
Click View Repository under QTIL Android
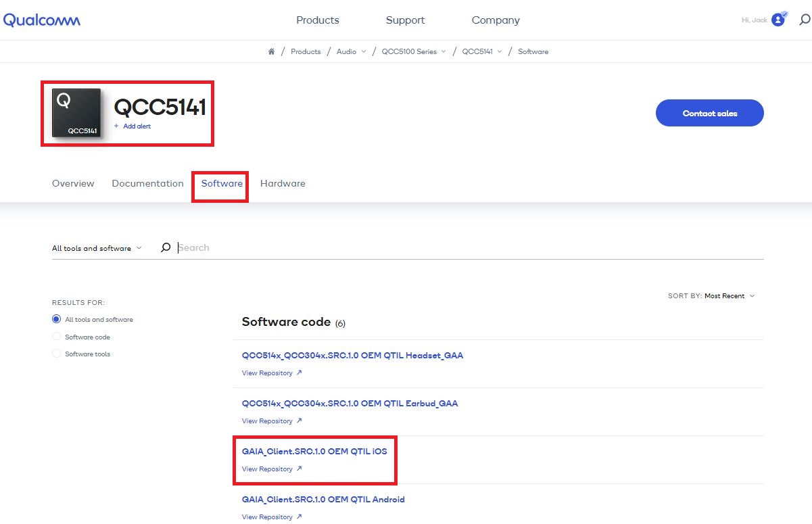pyautogui.click(x=267, y=517)
